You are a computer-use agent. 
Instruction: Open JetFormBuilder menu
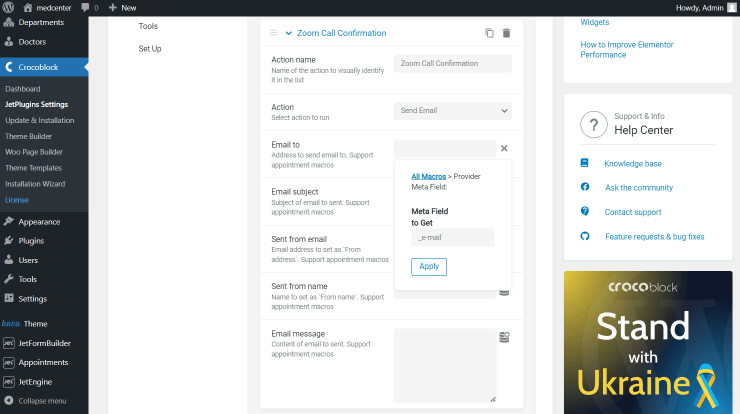click(x=44, y=343)
